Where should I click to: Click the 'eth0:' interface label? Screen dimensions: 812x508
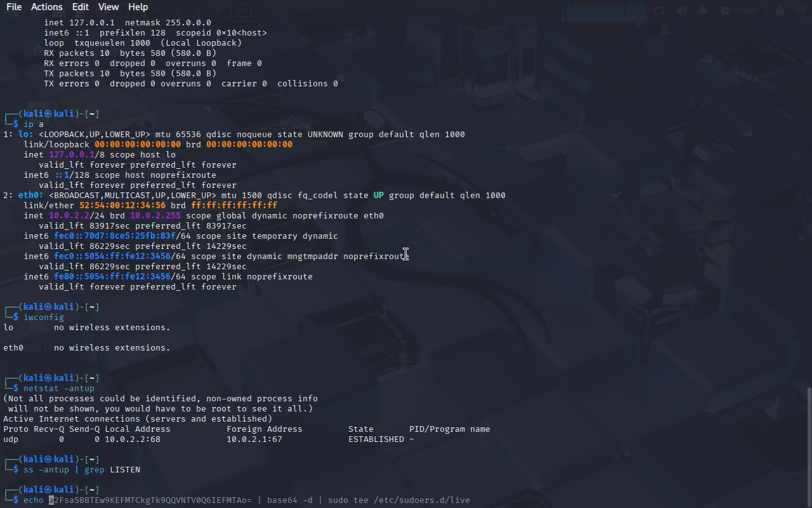click(31, 195)
